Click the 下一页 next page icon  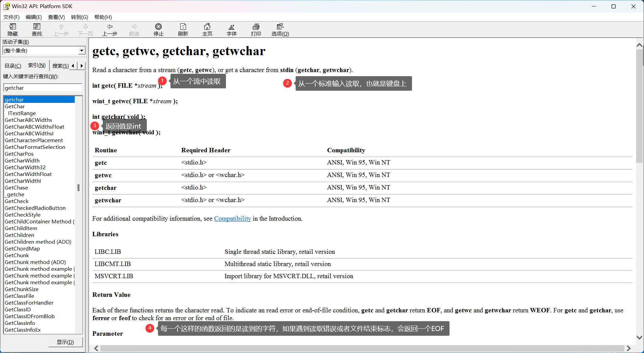[85, 29]
